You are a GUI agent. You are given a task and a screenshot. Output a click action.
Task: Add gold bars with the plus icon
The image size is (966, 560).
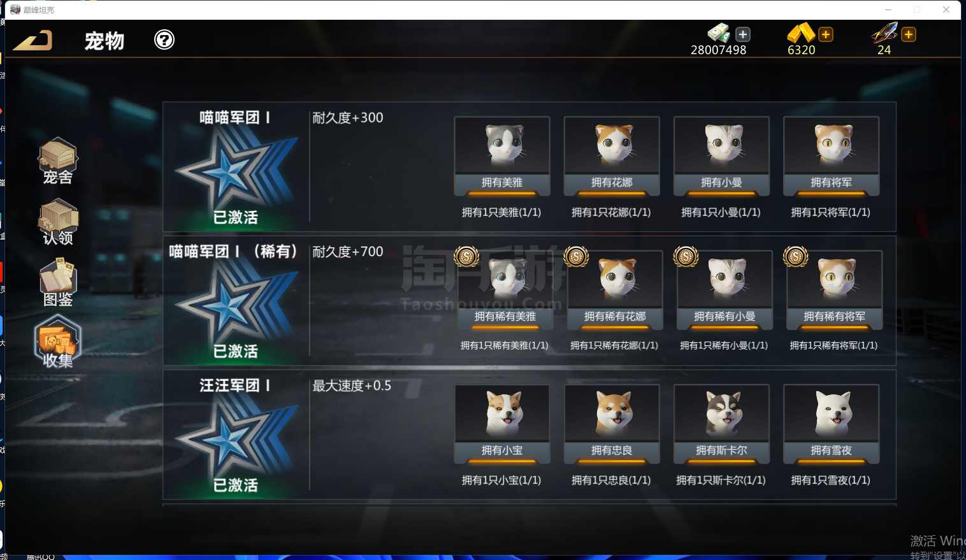point(826,34)
